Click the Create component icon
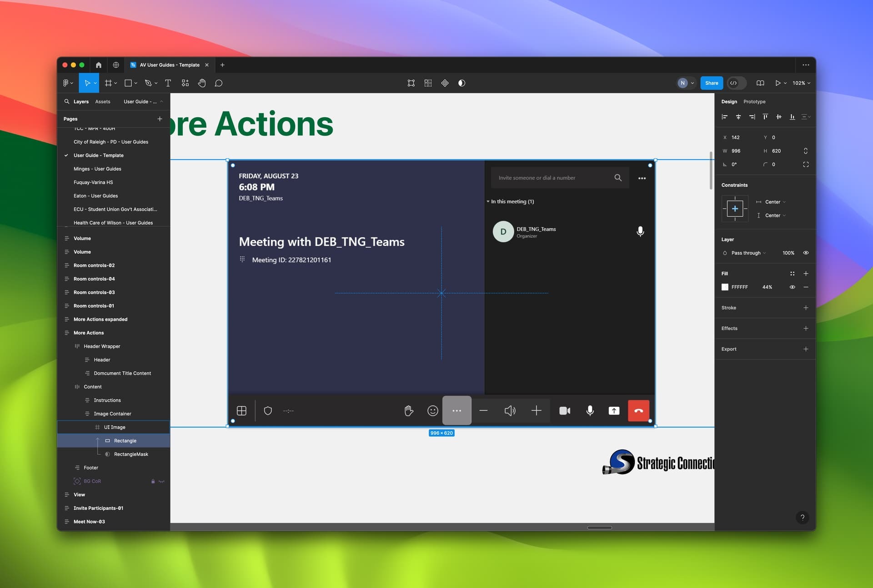Viewport: 873px width, 588px height. click(x=445, y=83)
